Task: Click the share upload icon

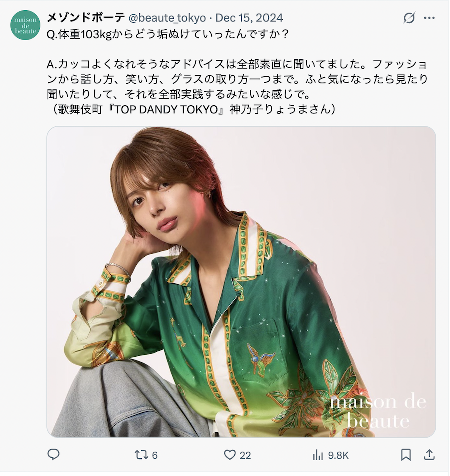Action: pyautogui.click(x=429, y=455)
